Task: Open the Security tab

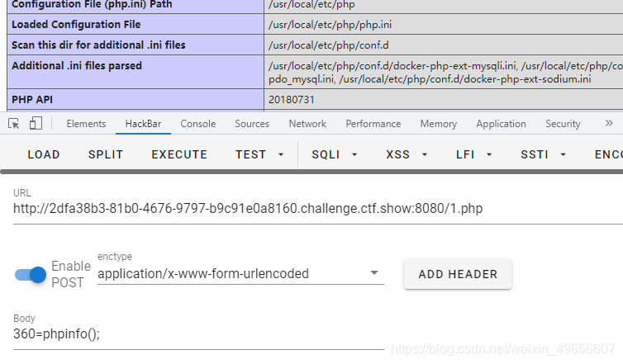Action: click(563, 124)
